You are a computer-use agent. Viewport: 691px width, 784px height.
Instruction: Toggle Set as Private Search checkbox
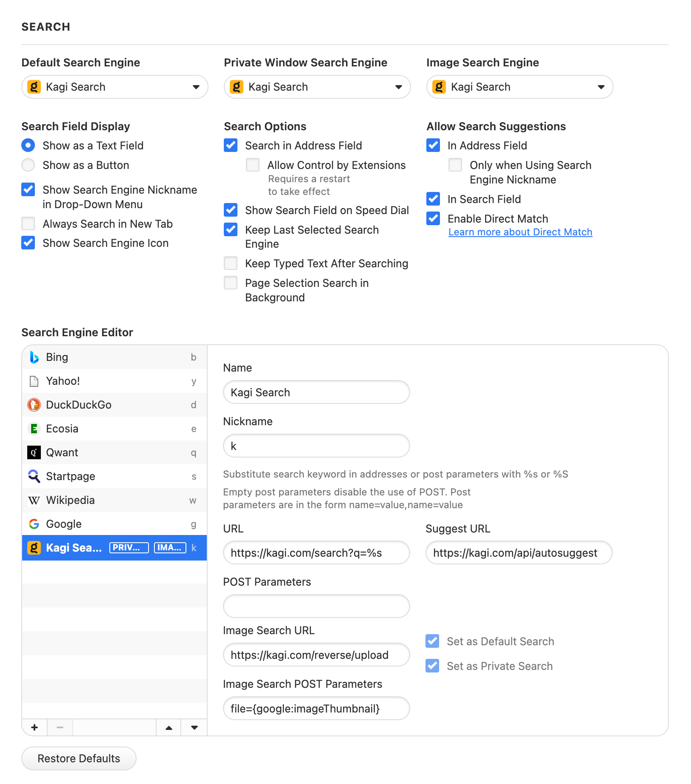432,666
